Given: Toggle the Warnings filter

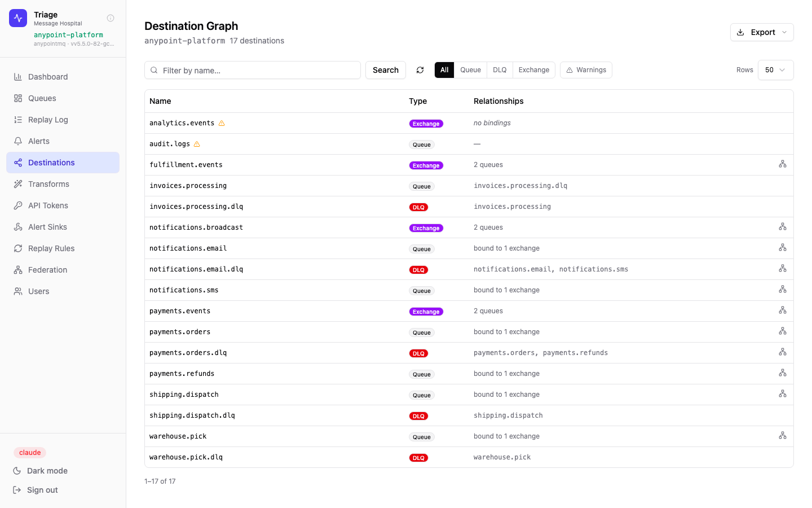Looking at the screenshot, I should [x=586, y=70].
